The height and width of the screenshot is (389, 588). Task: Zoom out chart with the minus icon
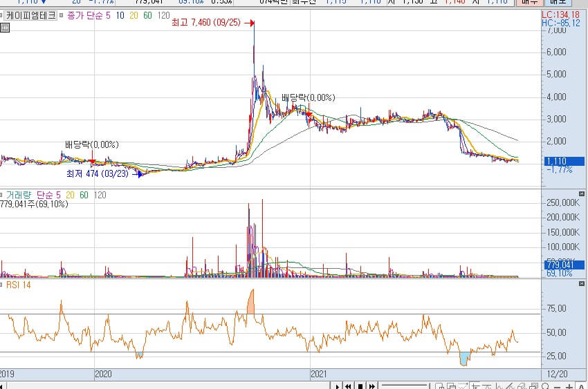[x=558, y=386]
